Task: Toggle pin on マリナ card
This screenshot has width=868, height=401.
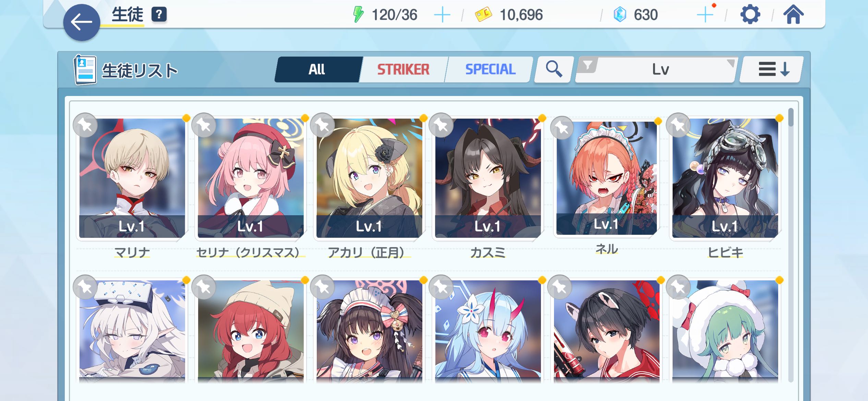Action: 85,125
